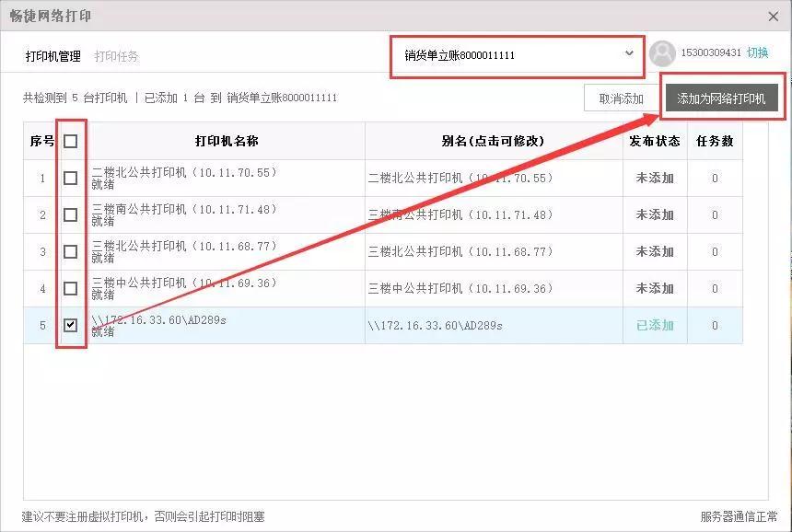Click the 取消添加 button
This screenshot has width=792, height=532.
click(x=621, y=98)
